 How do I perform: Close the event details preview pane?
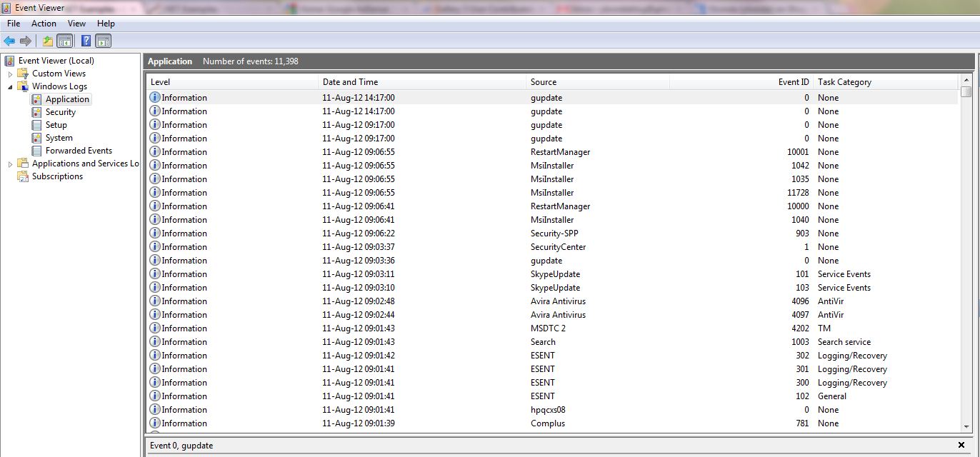pyautogui.click(x=962, y=445)
